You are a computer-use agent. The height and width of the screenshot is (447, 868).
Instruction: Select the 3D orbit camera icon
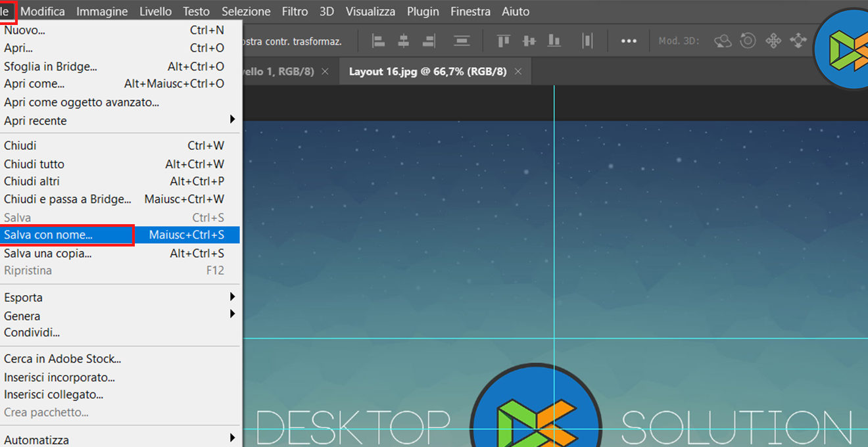click(723, 41)
